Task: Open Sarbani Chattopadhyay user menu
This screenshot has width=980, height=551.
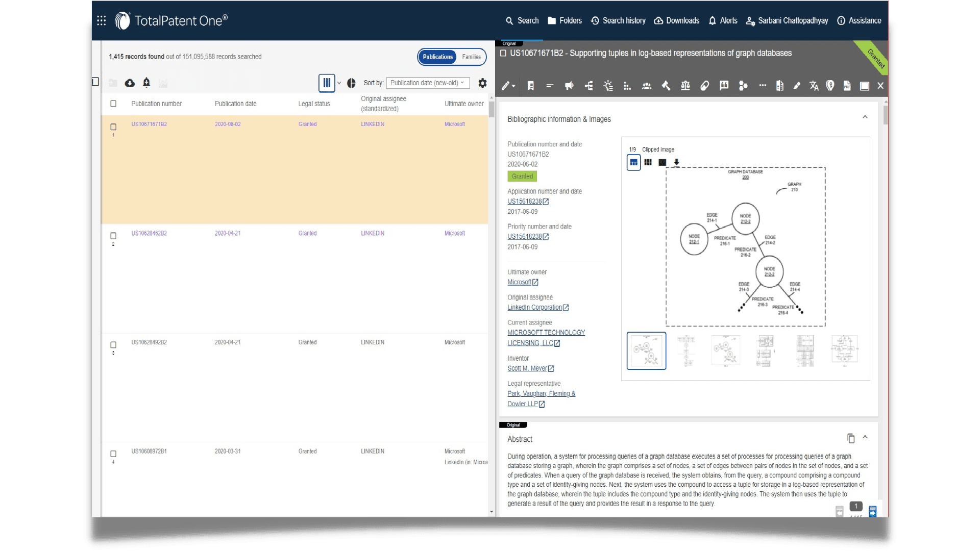Action: click(787, 20)
